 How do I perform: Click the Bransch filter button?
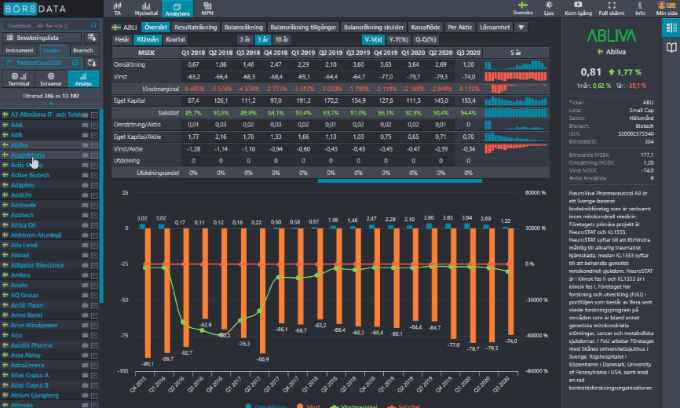[x=83, y=50]
